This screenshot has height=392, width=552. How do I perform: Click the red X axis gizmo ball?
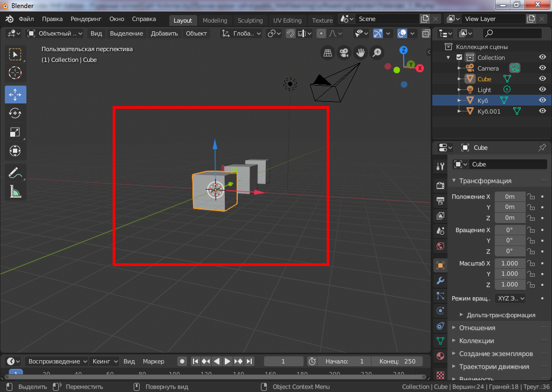pyautogui.click(x=419, y=68)
